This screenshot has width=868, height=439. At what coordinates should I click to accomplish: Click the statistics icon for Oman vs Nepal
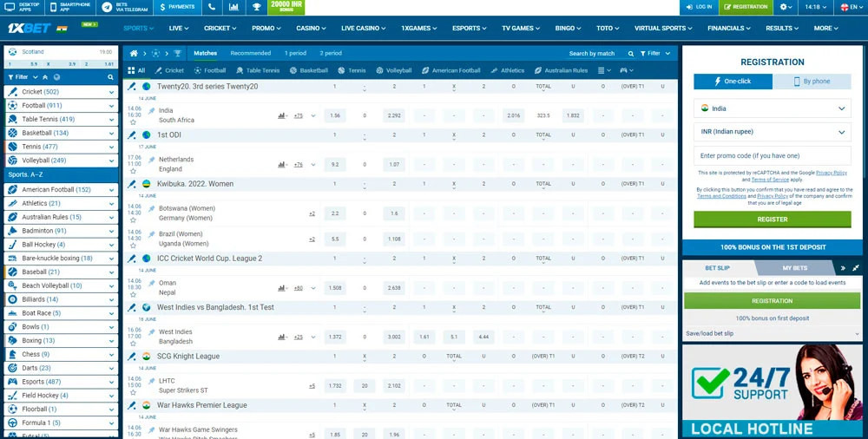[x=282, y=288]
